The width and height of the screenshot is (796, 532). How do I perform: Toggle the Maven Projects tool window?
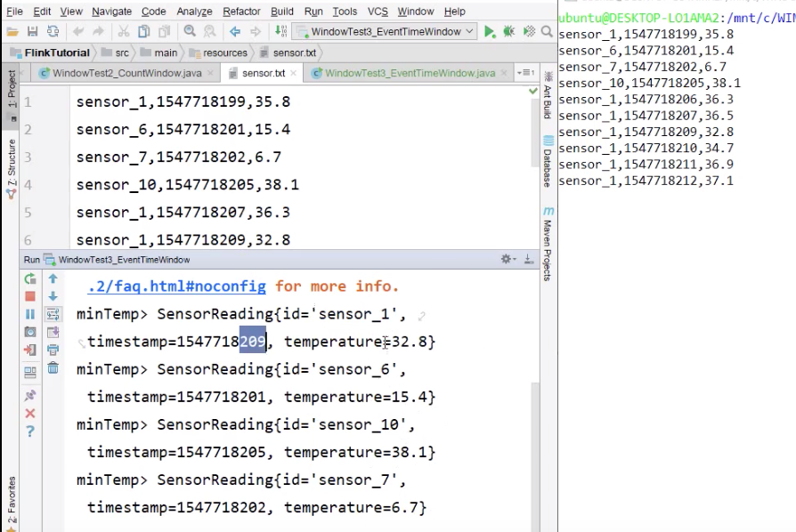coord(548,244)
